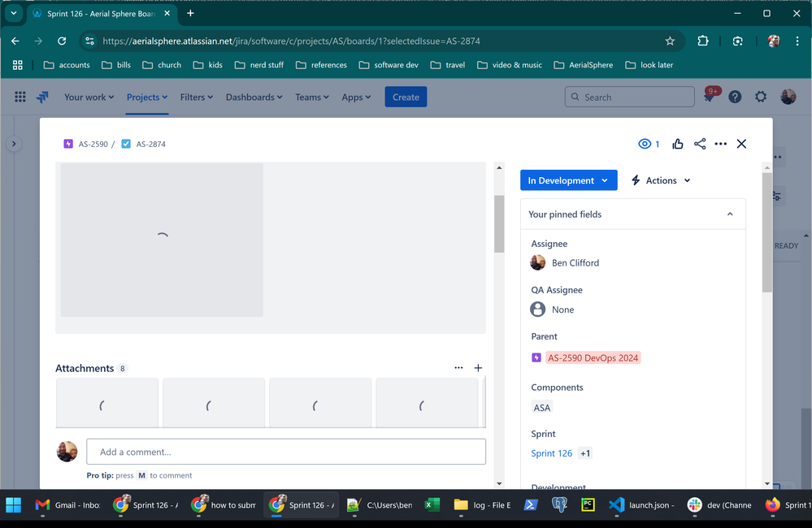Open the Jira help question mark icon
This screenshot has width=812, height=528.
735,97
